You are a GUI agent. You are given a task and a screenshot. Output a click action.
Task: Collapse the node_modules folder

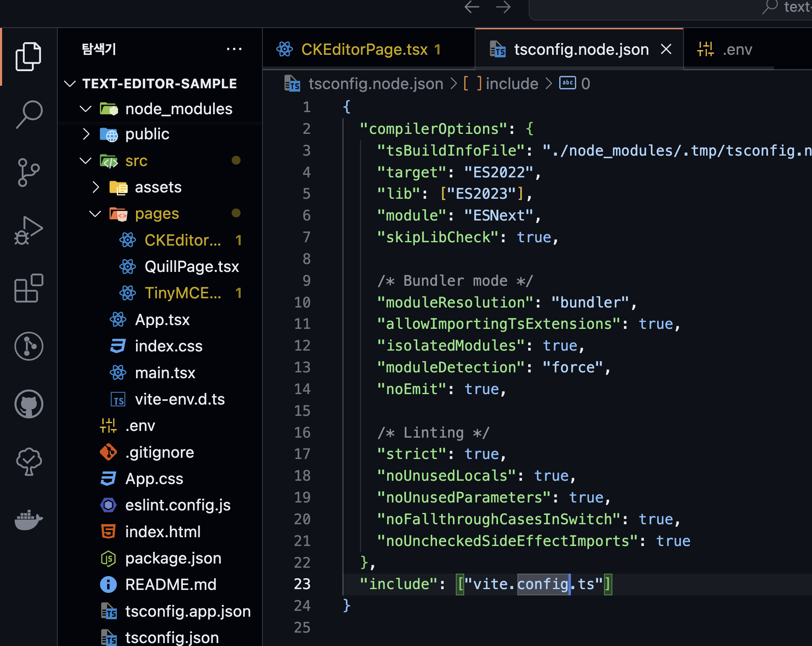pos(86,109)
